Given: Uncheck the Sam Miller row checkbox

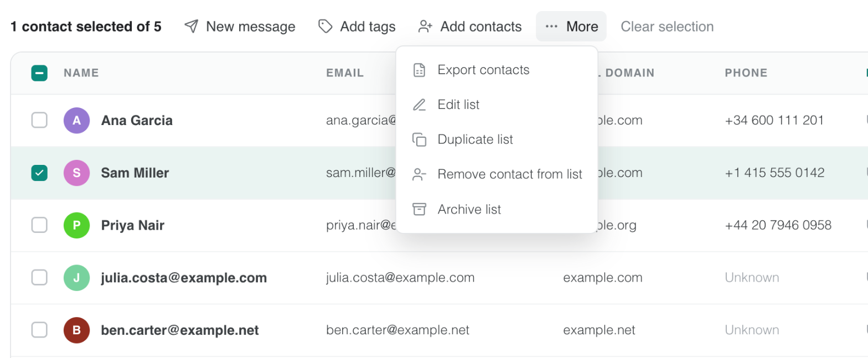Looking at the screenshot, I should (39, 173).
